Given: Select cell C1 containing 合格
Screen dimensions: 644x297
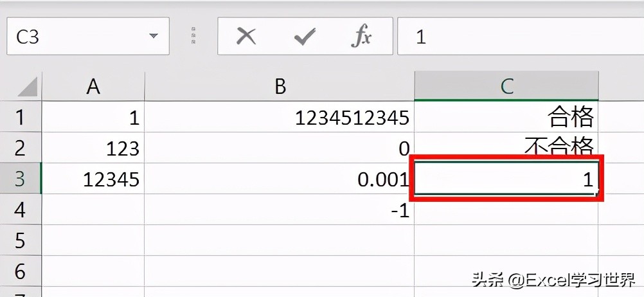Looking at the screenshot, I should (506, 117).
